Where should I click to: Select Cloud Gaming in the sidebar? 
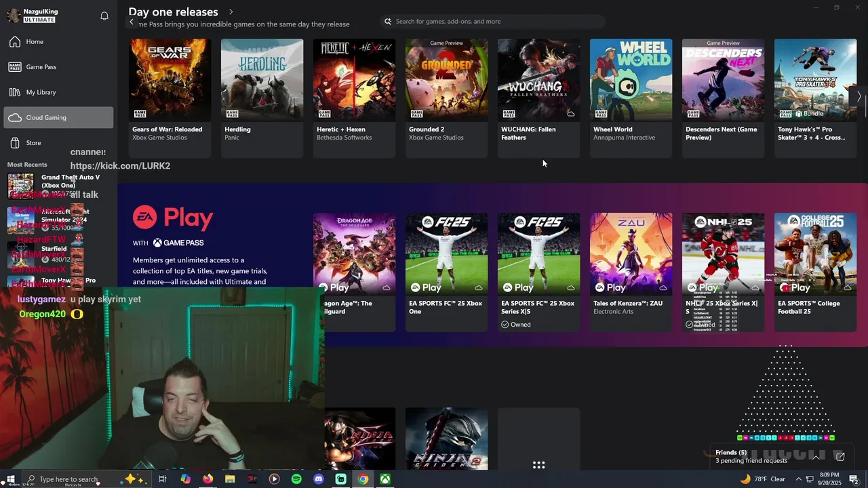58,117
